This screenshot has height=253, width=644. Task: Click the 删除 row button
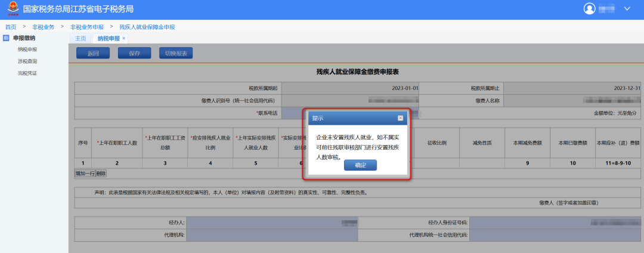pos(101,173)
